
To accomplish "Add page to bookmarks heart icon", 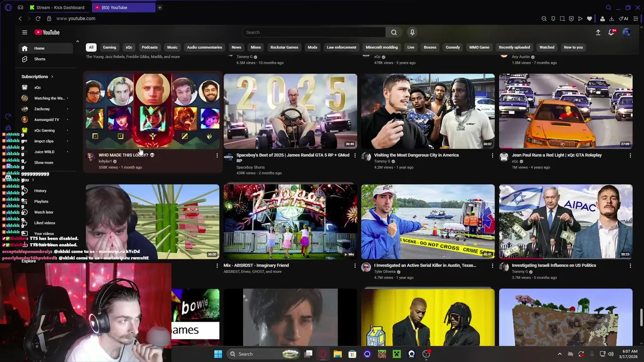I will click(589, 19).
